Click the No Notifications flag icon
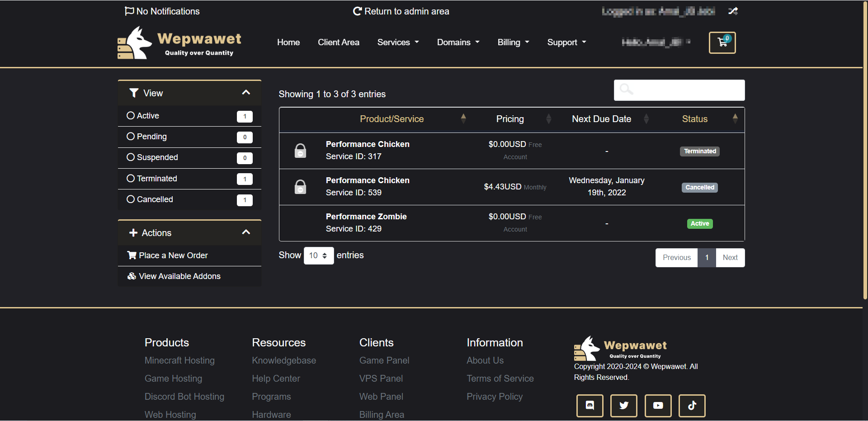Screen dimensions: 868x421 (129, 11)
